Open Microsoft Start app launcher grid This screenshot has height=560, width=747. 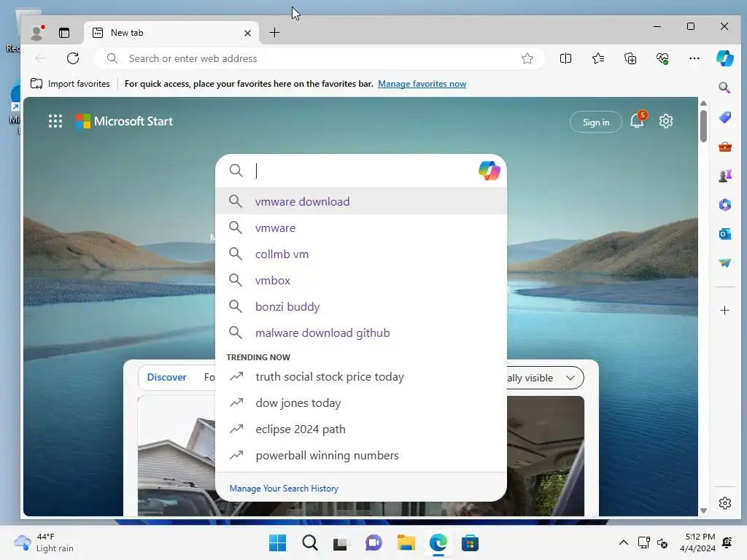point(55,121)
